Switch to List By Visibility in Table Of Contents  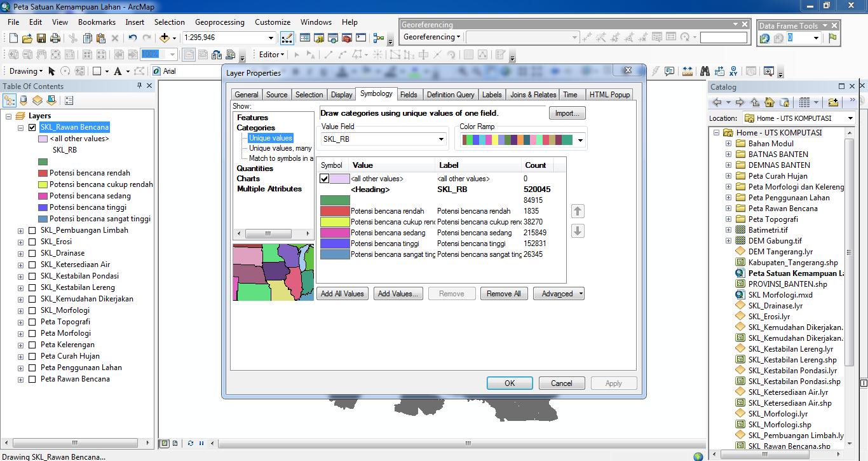click(37, 100)
